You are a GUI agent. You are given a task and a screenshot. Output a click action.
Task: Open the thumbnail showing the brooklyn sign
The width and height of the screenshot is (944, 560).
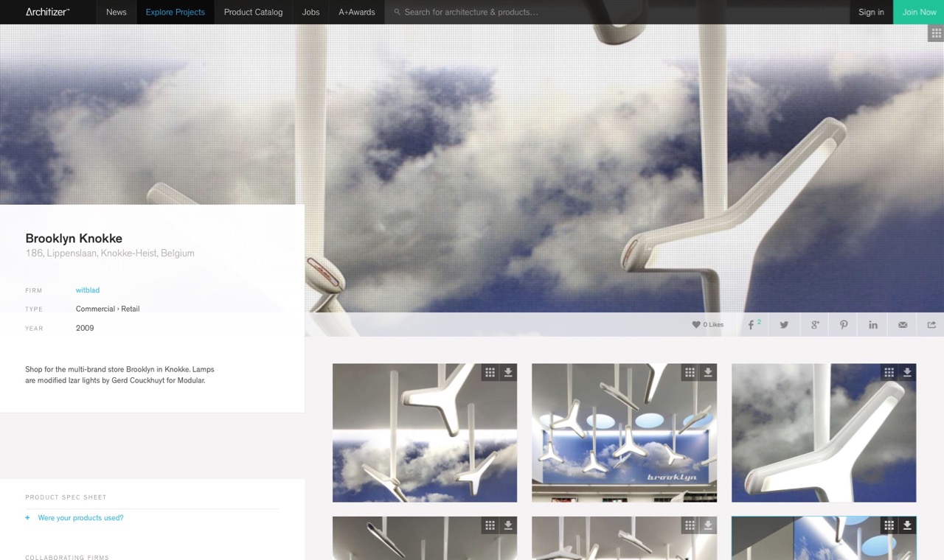[x=624, y=433]
